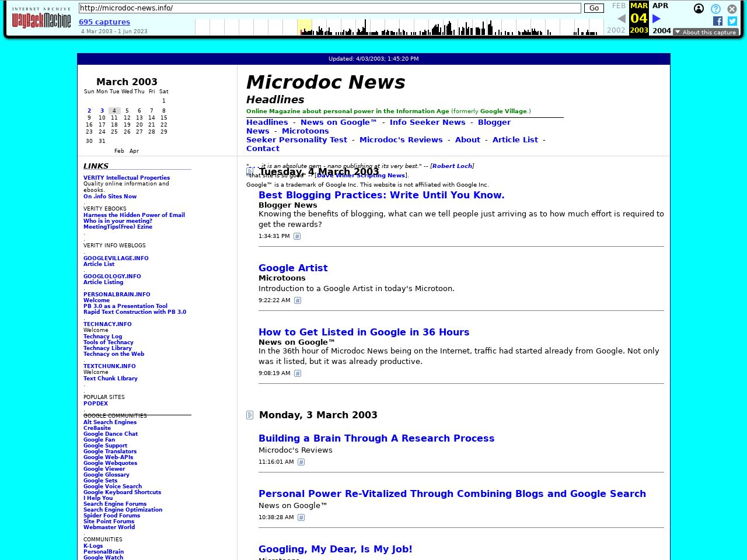Open Google Artist article headline
Image resolution: width=747 pixels, height=560 pixels.
pyautogui.click(x=293, y=268)
